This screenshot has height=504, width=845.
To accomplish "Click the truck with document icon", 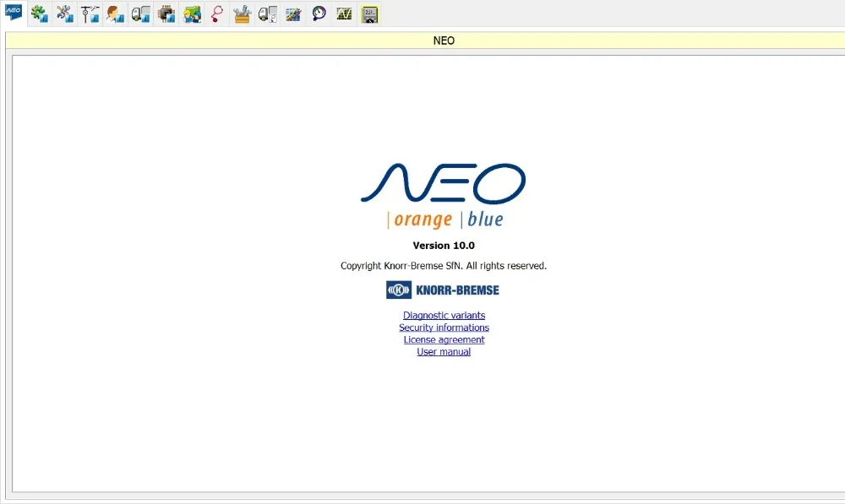I will point(268,14).
